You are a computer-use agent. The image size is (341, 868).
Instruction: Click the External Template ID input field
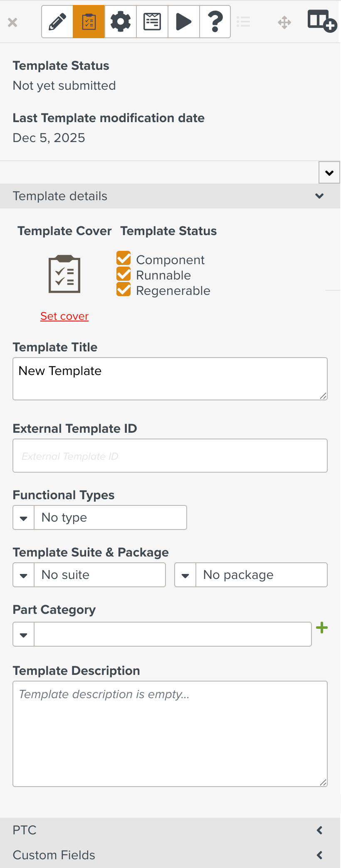click(x=170, y=456)
